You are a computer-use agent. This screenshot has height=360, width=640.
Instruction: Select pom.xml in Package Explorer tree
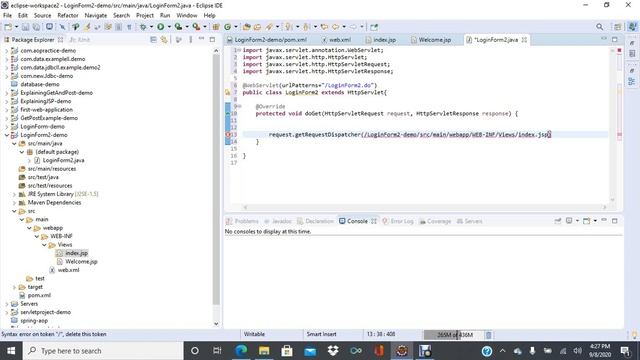(39, 296)
